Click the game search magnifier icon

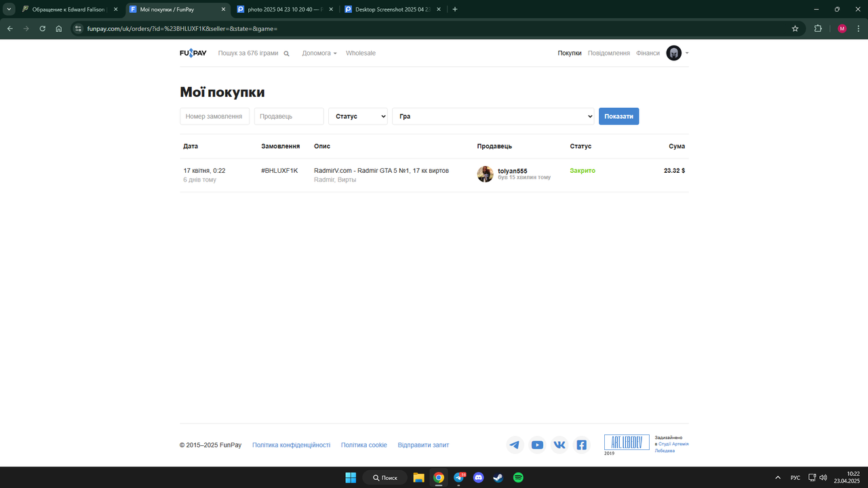(286, 54)
